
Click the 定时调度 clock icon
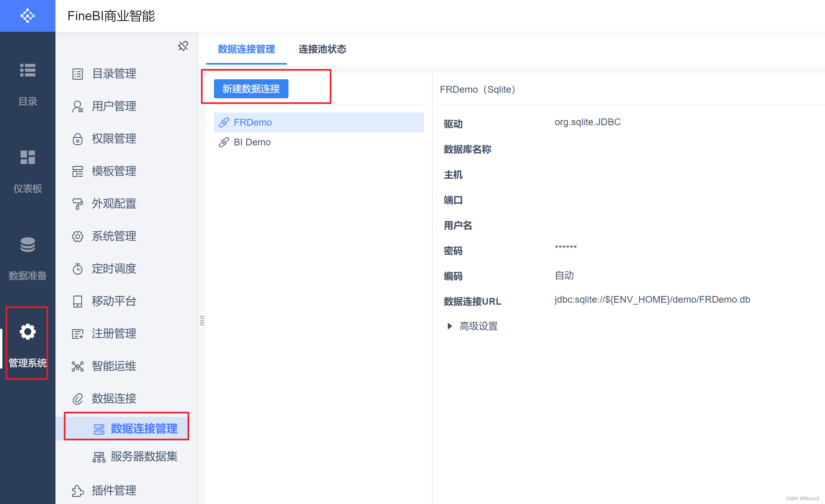(78, 269)
